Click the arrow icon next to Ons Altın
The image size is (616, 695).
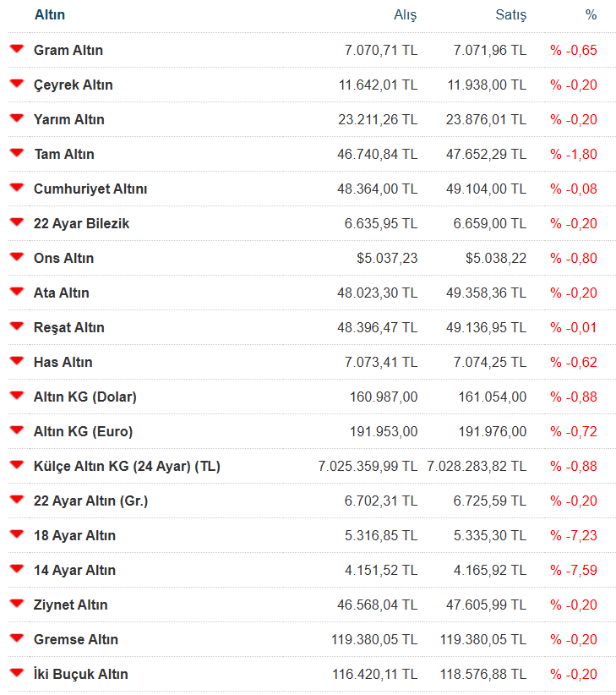[x=16, y=257]
